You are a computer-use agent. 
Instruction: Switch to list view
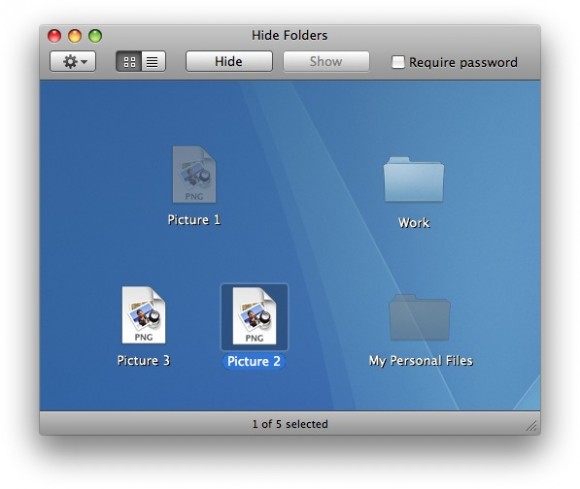click(153, 61)
